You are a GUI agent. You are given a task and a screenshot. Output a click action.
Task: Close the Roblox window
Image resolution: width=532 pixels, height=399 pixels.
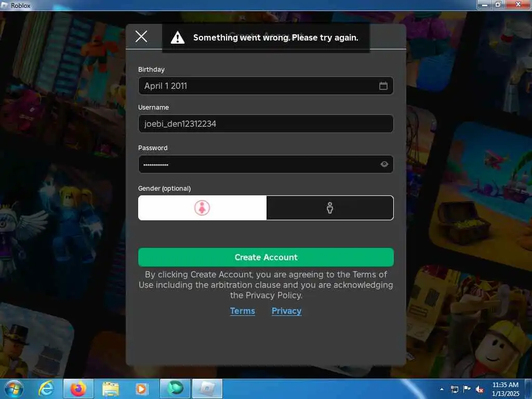point(518,4)
